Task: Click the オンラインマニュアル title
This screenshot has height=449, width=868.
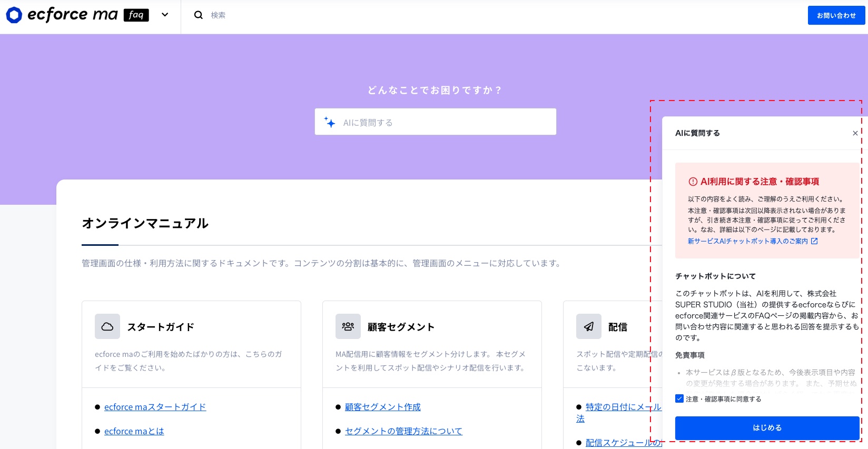Action: [x=145, y=223]
